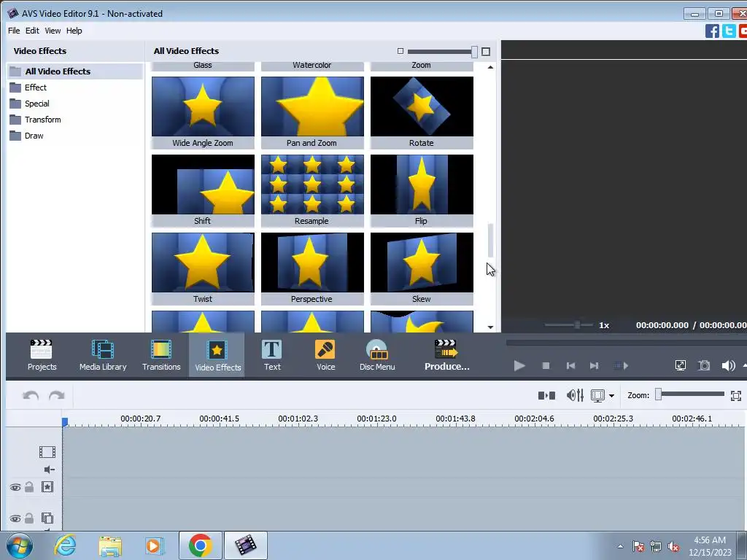
Task: Launch Internet Explorer from taskbar
Action: 65,545
